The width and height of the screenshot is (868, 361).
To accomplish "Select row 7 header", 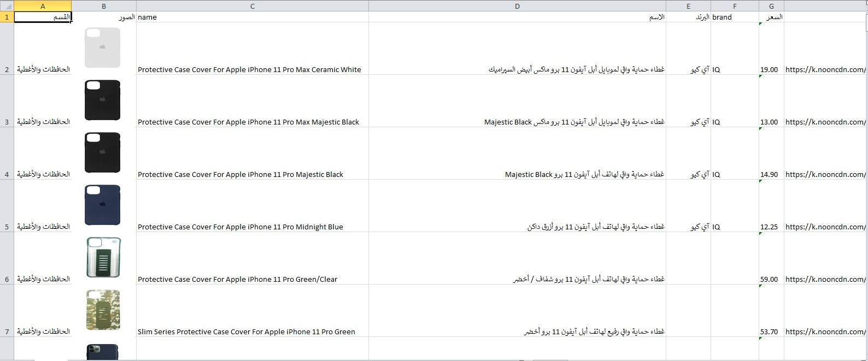I will point(7,311).
